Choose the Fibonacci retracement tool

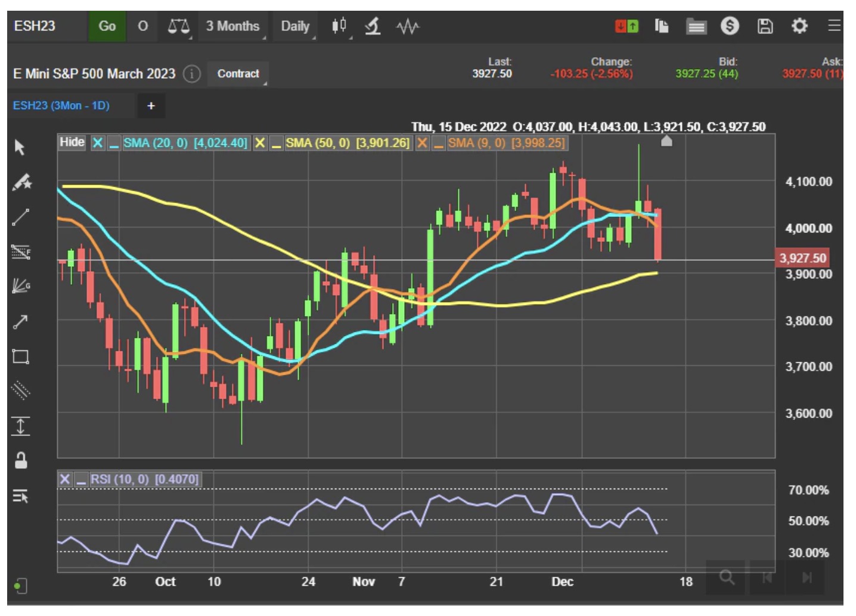click(x=20, y=252)
